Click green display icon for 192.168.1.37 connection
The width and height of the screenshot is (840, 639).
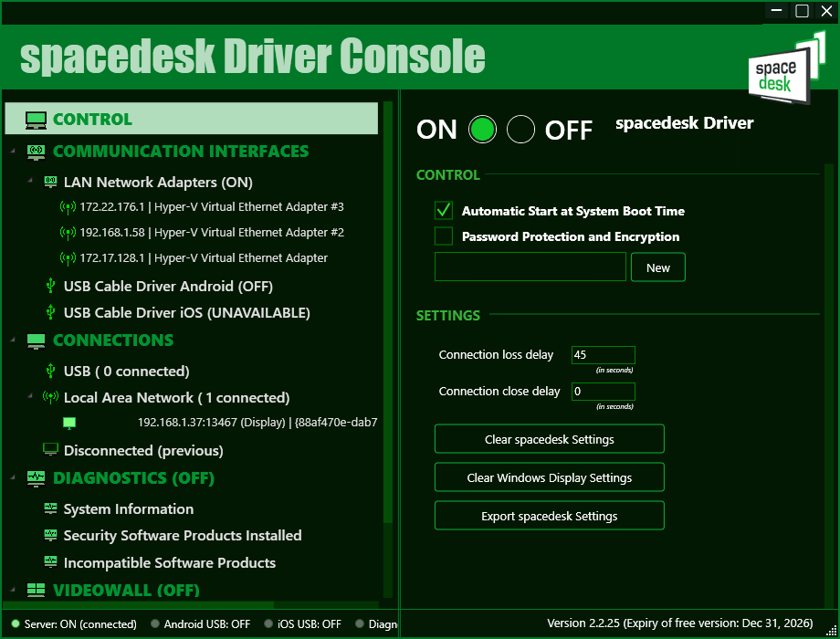point(69,423)
